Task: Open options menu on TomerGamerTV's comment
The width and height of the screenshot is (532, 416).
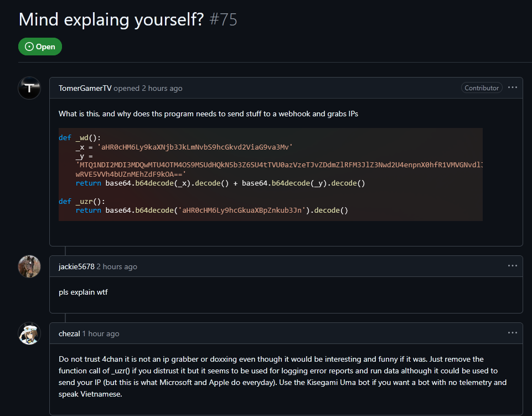Action: click(x=513, y=88)
